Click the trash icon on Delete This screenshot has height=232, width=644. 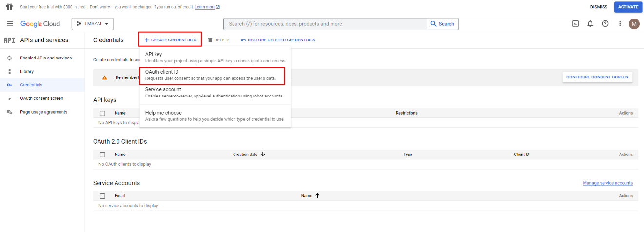pos(210,40)
